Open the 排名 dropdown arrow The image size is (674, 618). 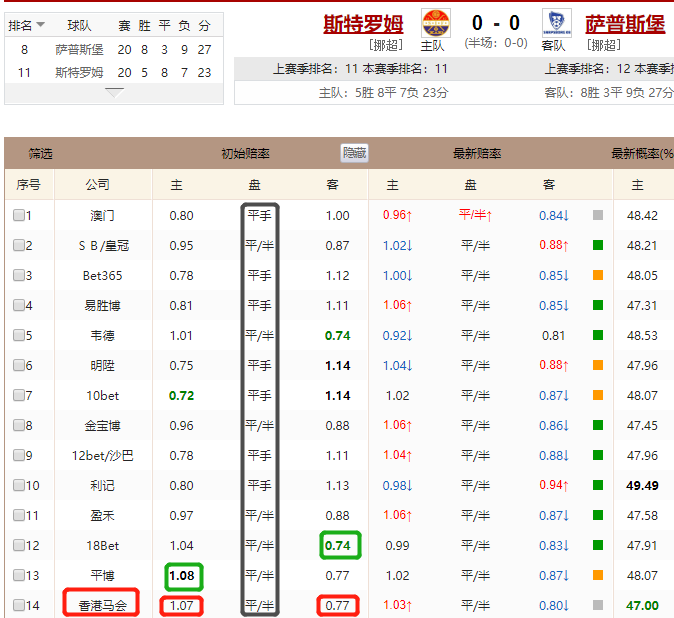tap(41, 25)
